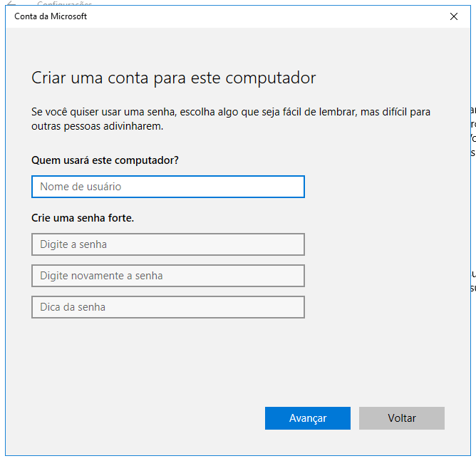
Task: Close the Conta da Microsoft dialog
Action: [454, 16]
